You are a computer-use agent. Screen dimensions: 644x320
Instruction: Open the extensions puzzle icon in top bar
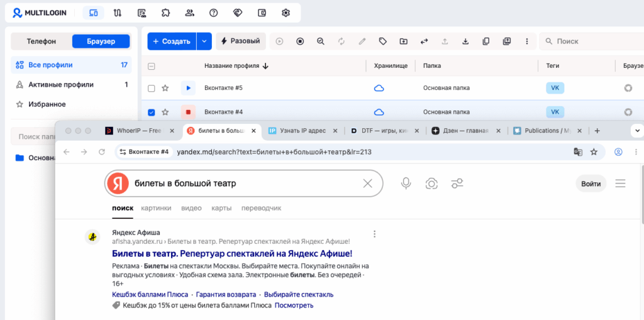click(165, 13)
